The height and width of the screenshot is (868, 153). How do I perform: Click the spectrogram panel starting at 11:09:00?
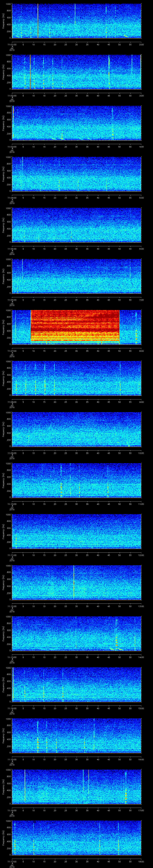(x=76, y=429)
